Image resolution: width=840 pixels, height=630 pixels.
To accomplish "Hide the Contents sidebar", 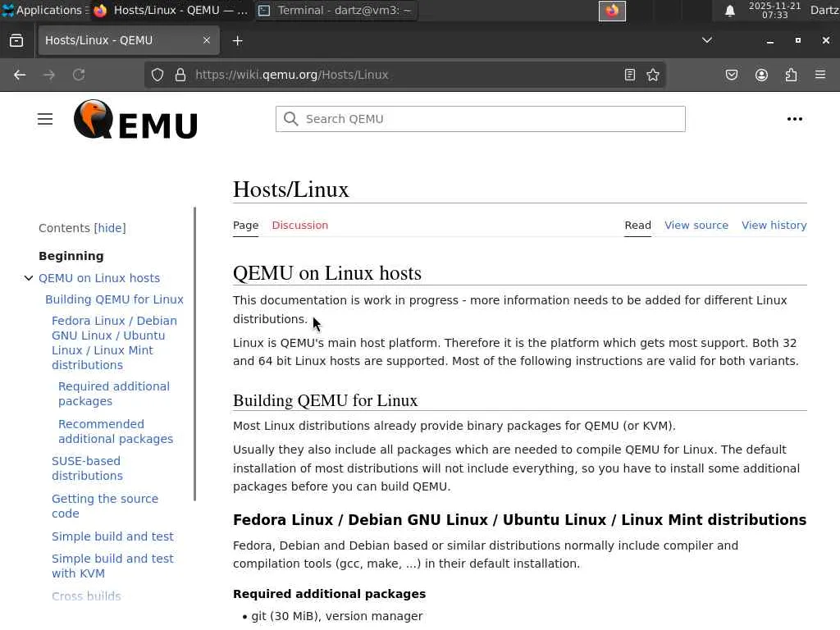I will 110,228.
